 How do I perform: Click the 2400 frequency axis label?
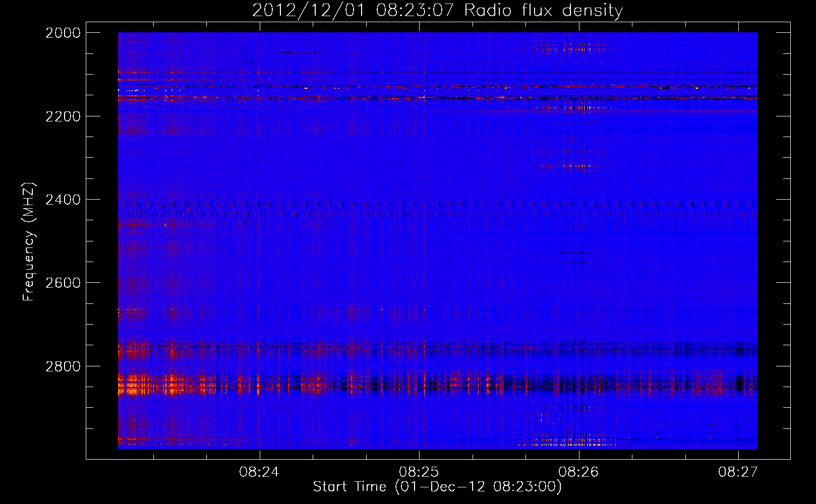click(x=63, y=200)
